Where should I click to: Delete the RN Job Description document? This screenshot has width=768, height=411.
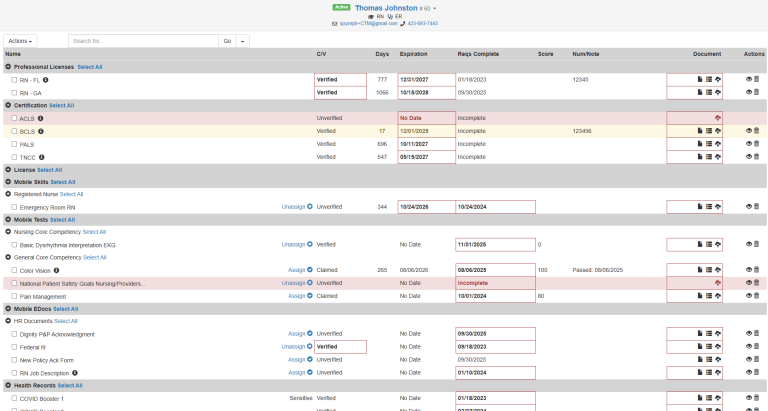(x=756, y=372)
